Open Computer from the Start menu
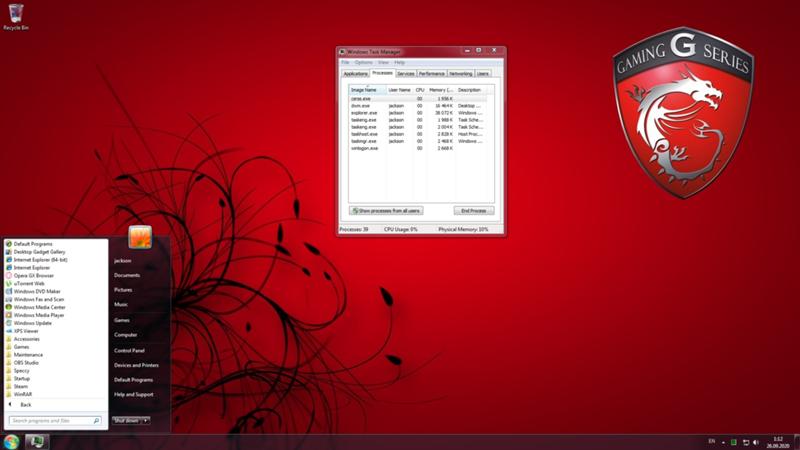 click(126, 335)
